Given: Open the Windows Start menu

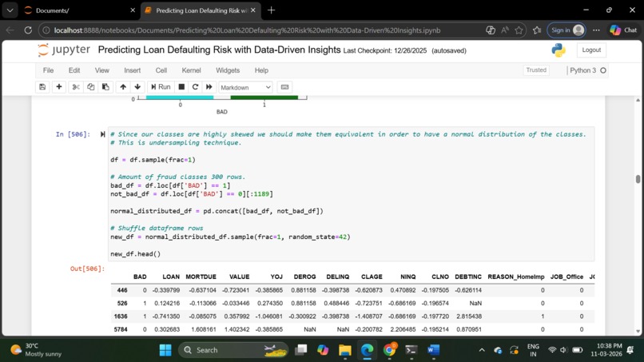Looking at the screenshot, I should tap(165, 350).
